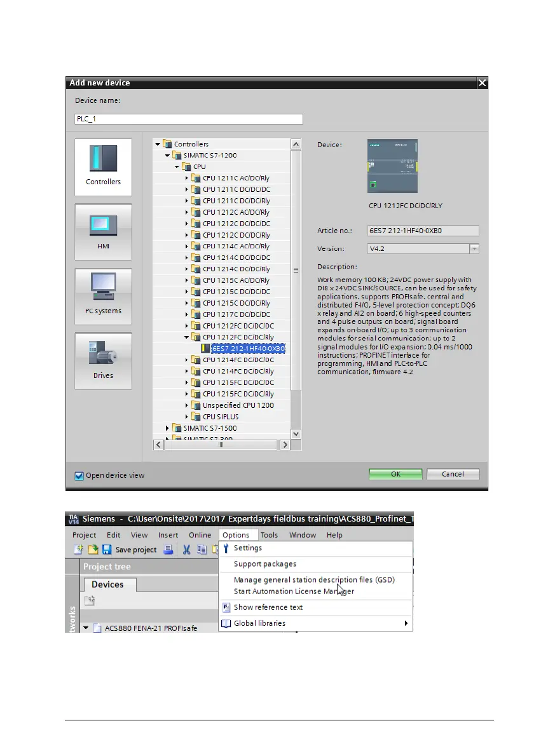Select CPU 1214FC DC/DC/DC tree item

(238, 360)
